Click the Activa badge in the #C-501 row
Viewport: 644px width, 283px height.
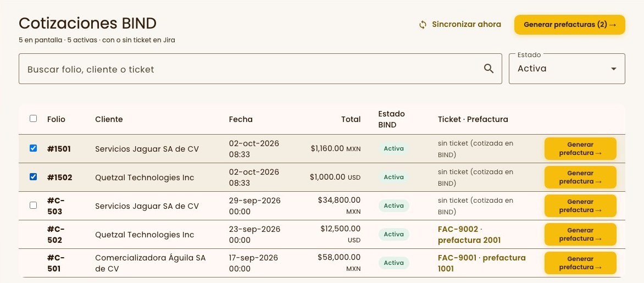pyautogui.click(x=393, y=263)
